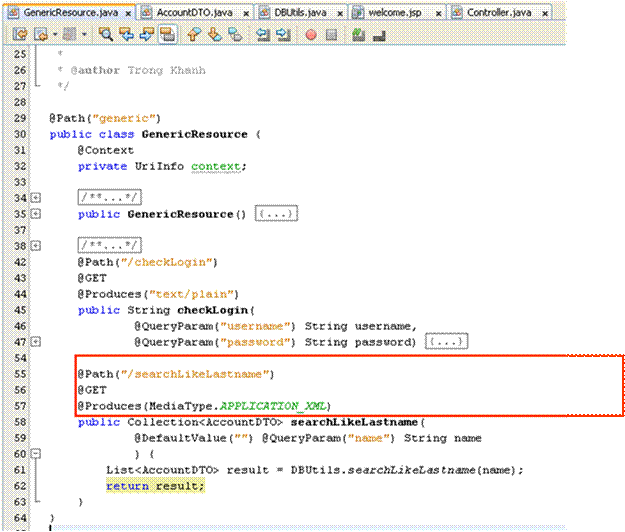Click the @author Trong Khanh comment
This screenshot has width=625, height=532.
tap(138, 71)
